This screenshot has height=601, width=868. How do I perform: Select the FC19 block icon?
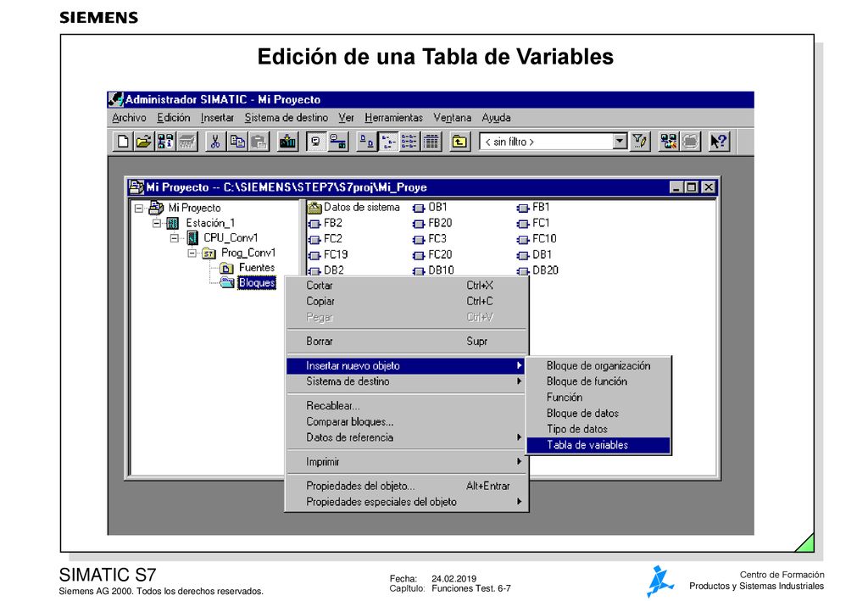314,256
